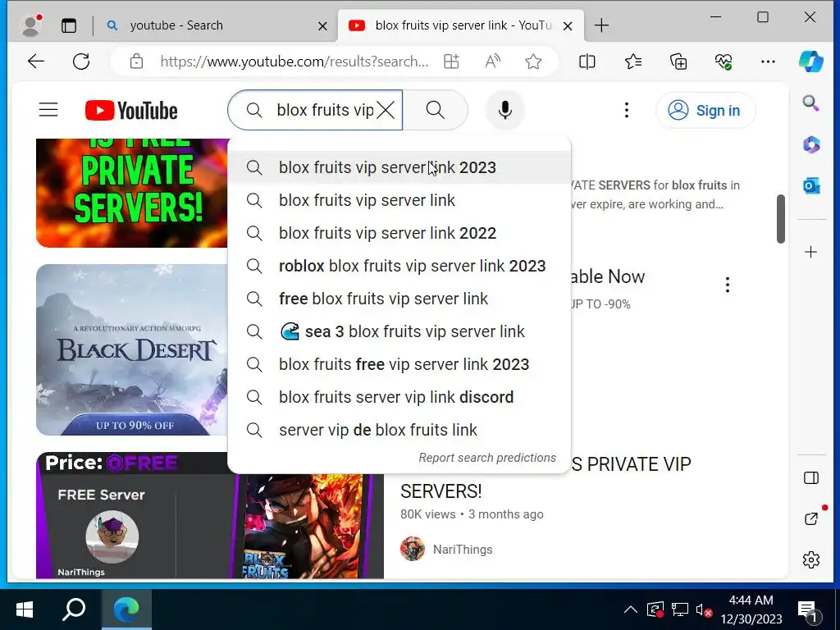Image resolution: width=840 pixels, height=630 pixels.
Task: Choose suggestion free blox fruits vip server link
Action: 399,299
